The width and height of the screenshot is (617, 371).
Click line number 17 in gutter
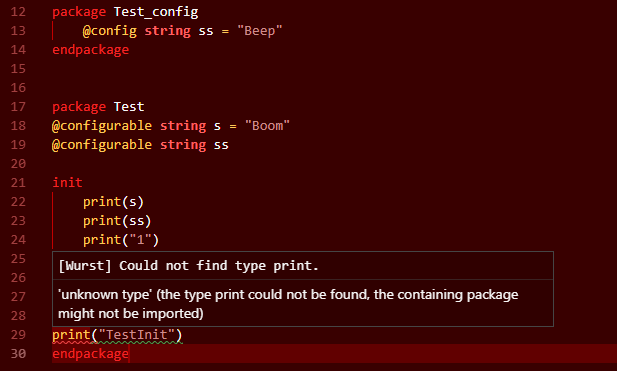click(18, 107)
